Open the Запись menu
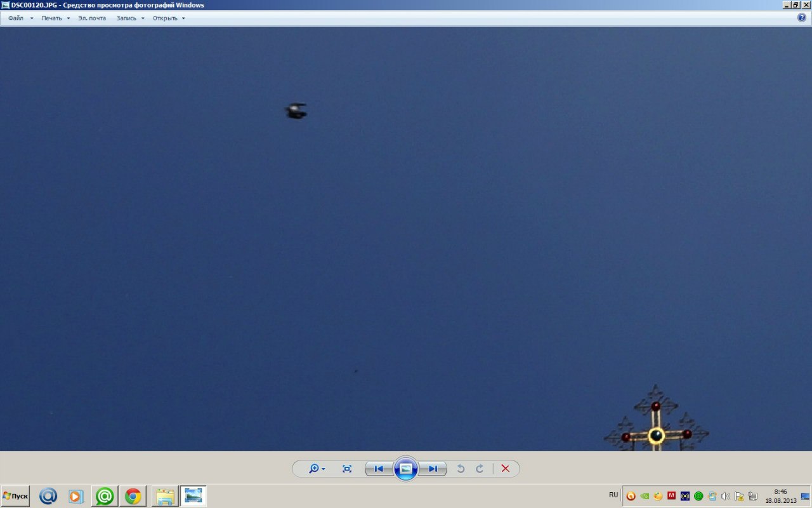Image resolution: width=812 pixels, height=508 pixels. [126, 18]
